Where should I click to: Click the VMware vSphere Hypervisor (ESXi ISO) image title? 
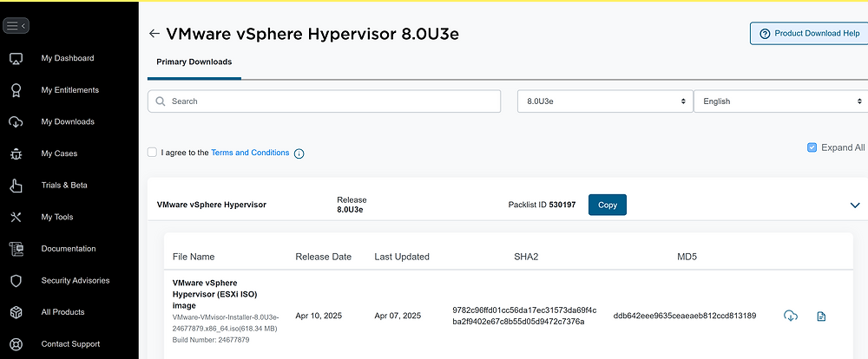[214, 294]
